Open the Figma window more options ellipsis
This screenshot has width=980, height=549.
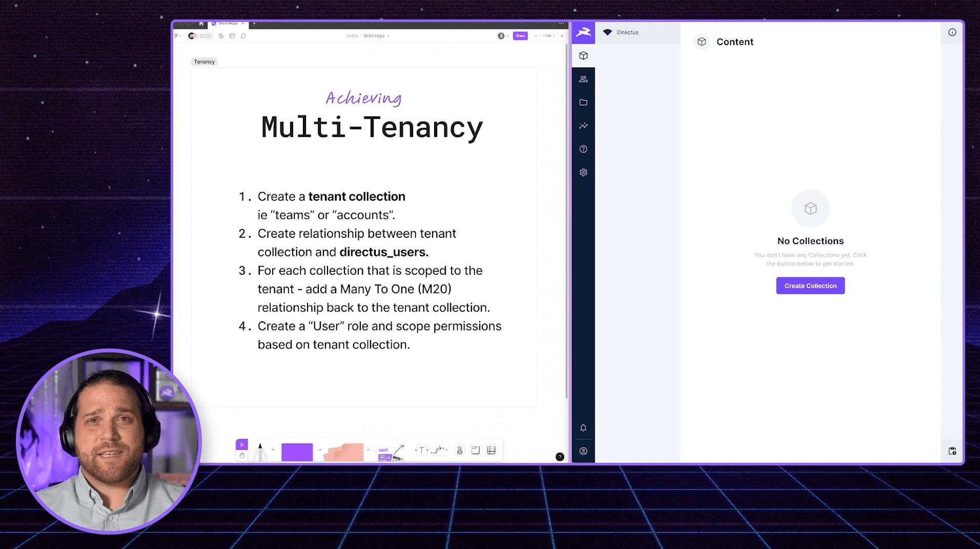[x=562, y=24]
